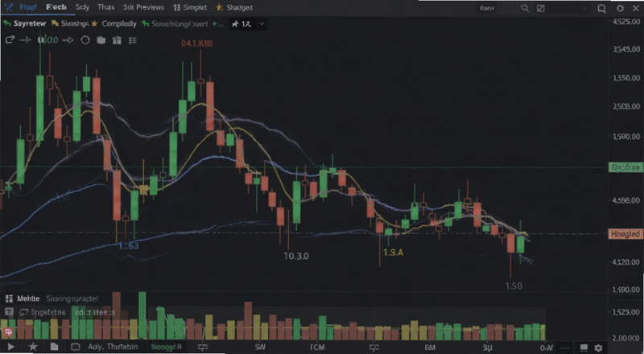Click the yellow 1.3.A chart annotation
644x354 pixels.
pos(393,252)
